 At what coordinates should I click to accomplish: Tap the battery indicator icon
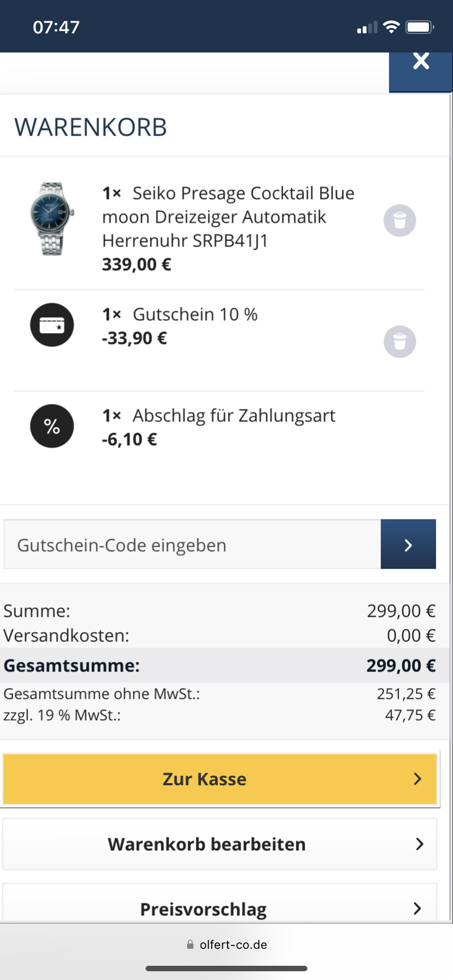tap(420, 27)
